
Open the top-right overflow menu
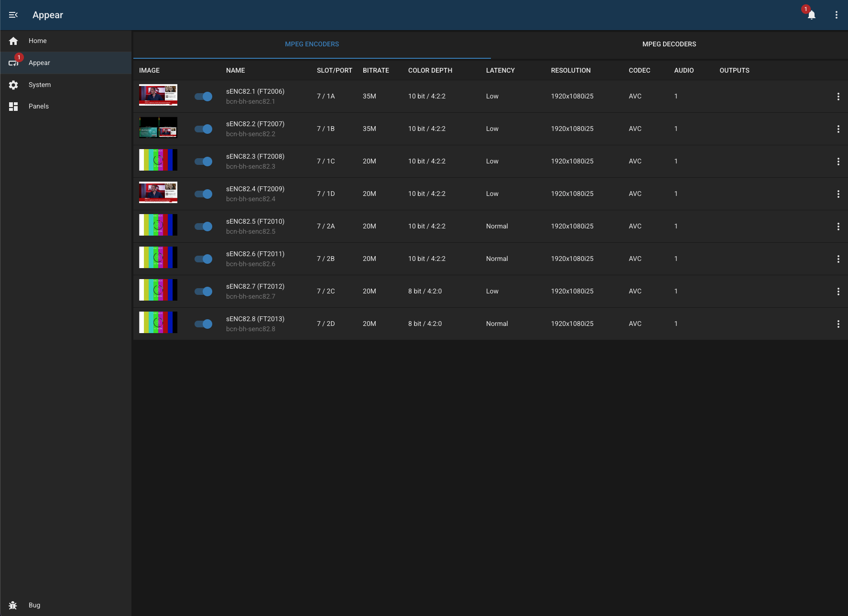(837, 15)
